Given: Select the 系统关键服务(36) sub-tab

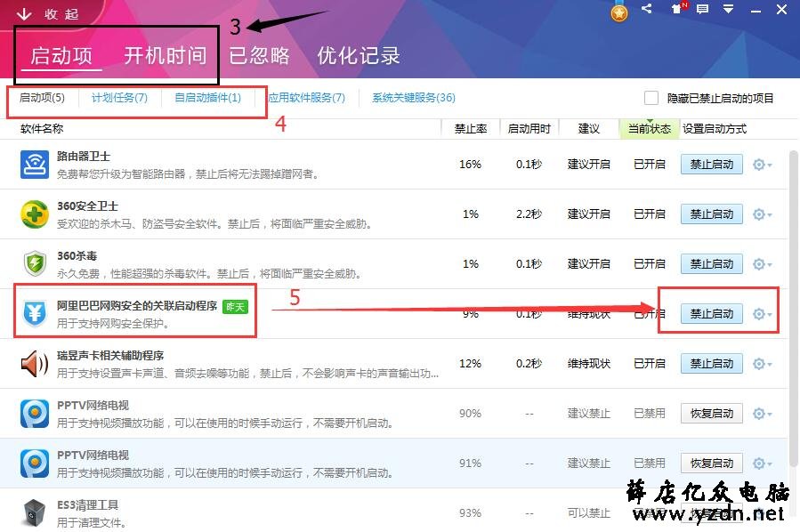Looking at the screenshot, I should 414,98.
